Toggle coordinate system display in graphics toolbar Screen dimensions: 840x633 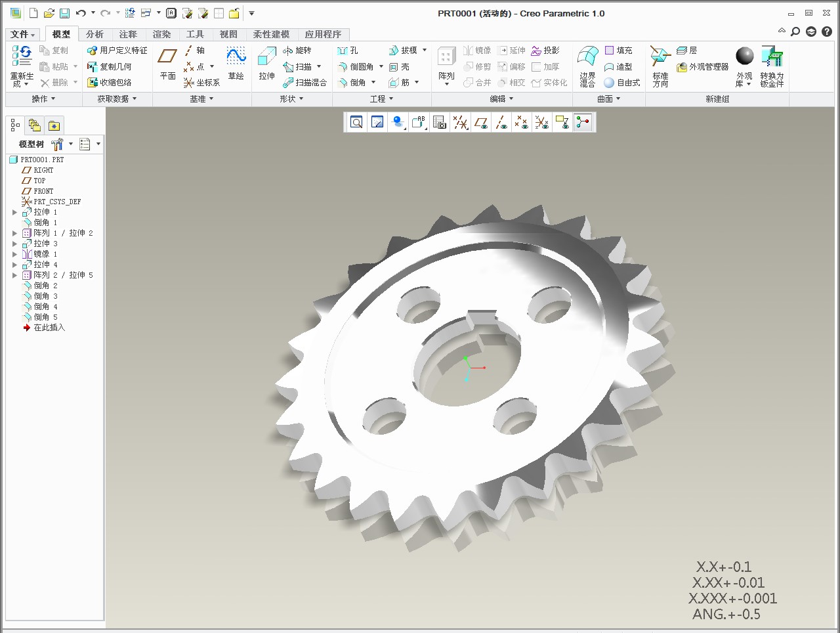pyautogui.click(x=542, y=122)
